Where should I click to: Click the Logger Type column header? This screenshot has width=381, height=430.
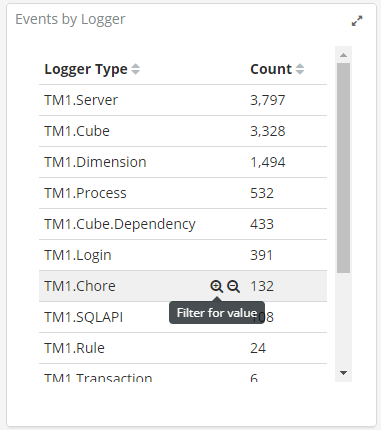tap(86, 69)
